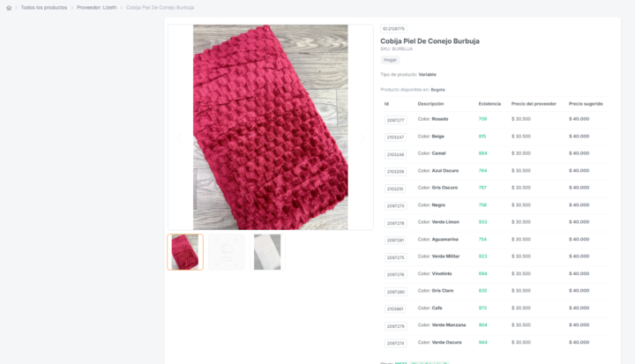Select the red blanket thumbnail

[x=185, y=252]
